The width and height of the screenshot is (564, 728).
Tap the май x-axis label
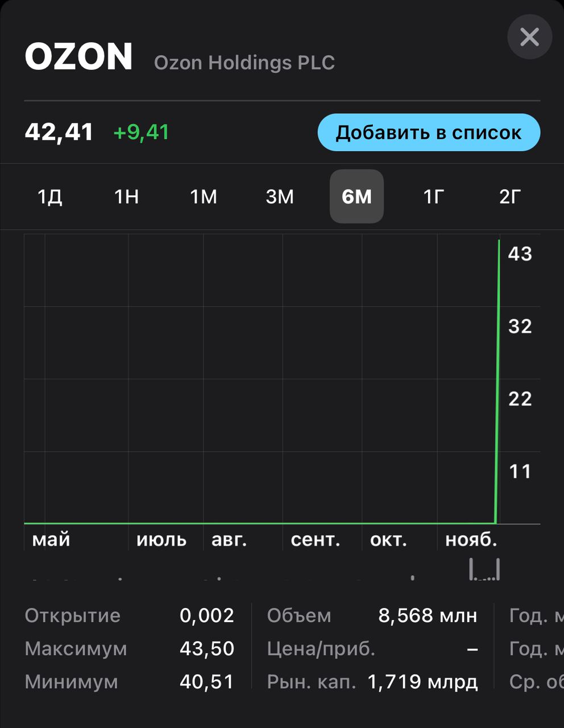(x=51, y=539)
